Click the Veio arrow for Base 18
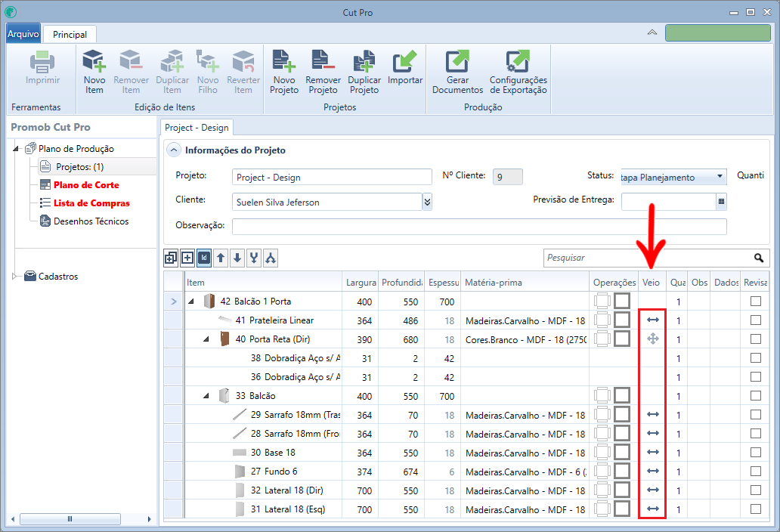 coord(653,453)
